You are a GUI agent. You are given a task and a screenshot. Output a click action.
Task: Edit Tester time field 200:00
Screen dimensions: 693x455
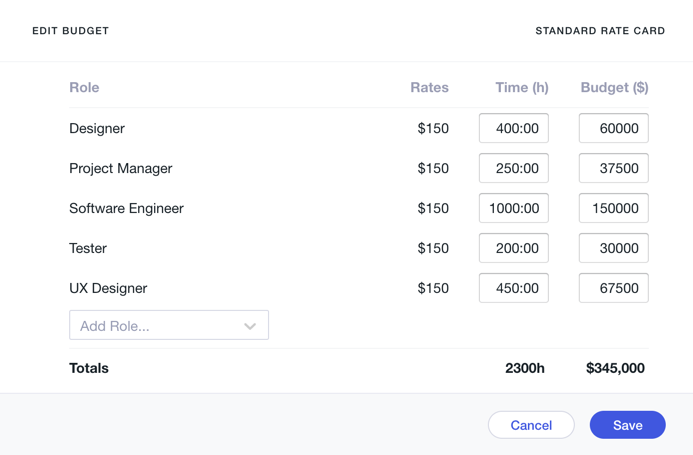pyautogui.click(x=514, y=248)
